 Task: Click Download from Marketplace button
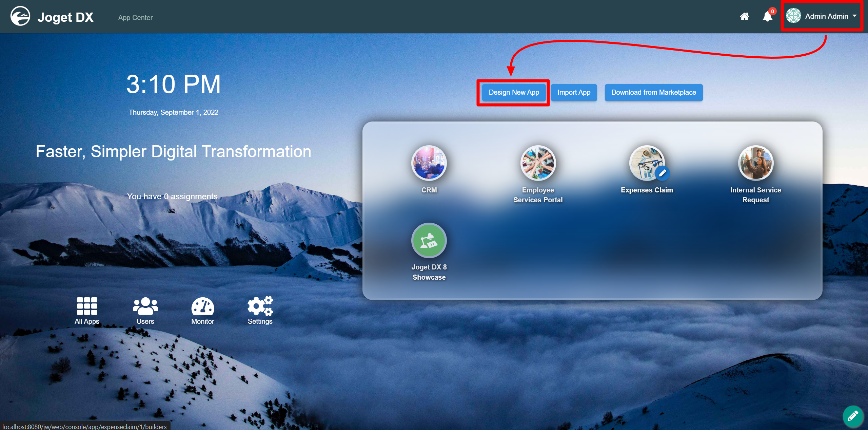(x=653, y=92)
